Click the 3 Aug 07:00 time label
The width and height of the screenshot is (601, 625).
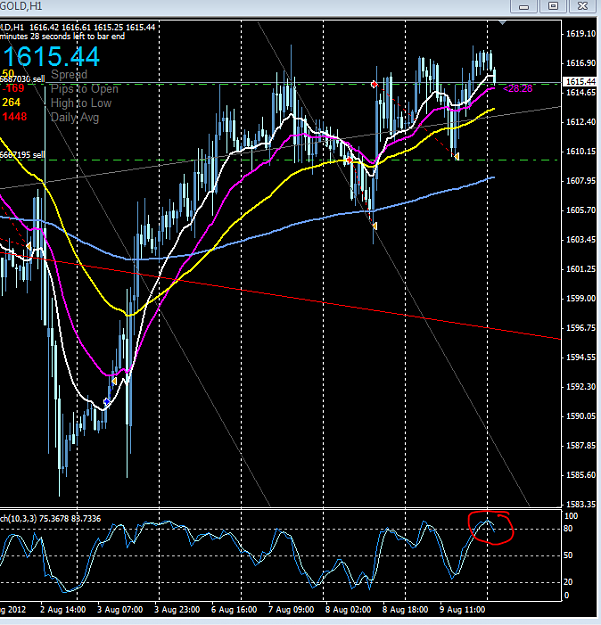(x=120, y=610)
